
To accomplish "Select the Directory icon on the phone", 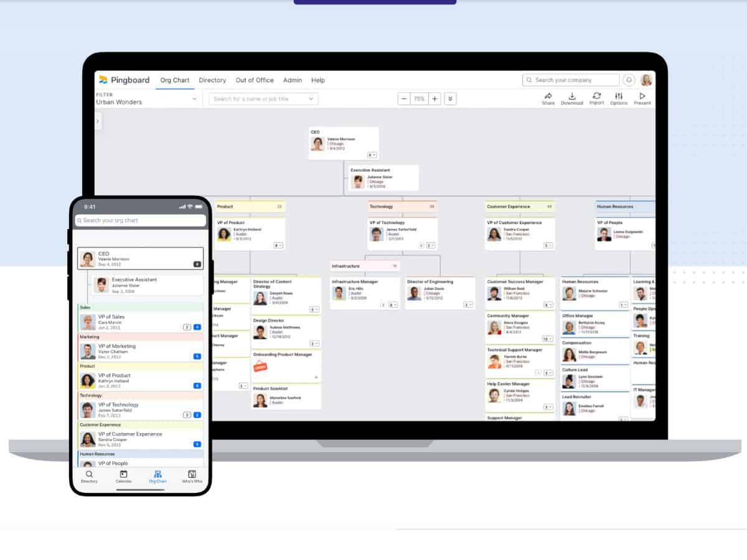I will pyautogui.click(x=89, y=475).
